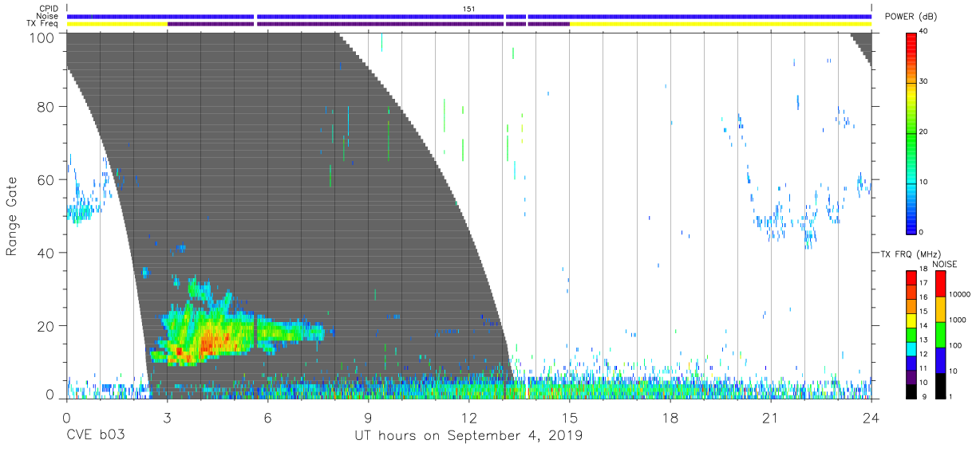Image resolution: width=980 pixels, height=452 pixels.
Task: Click the '30' label on power scale
Action: [925, 81]
